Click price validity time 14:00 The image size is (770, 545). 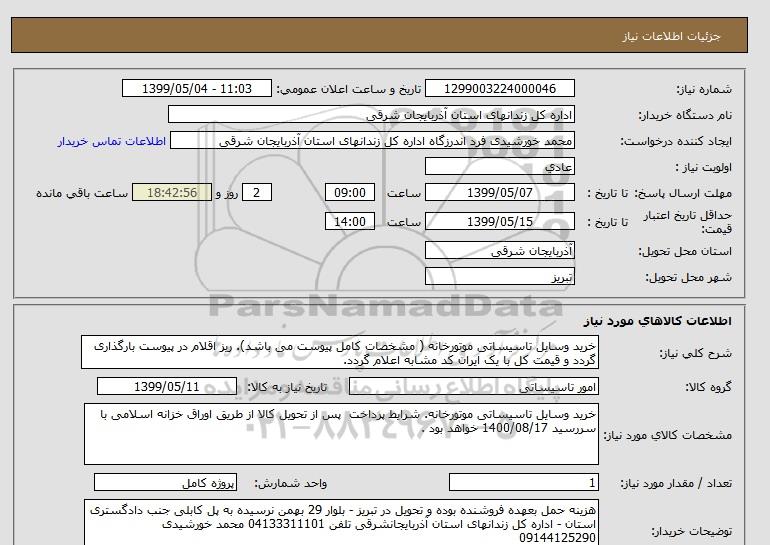350,221
